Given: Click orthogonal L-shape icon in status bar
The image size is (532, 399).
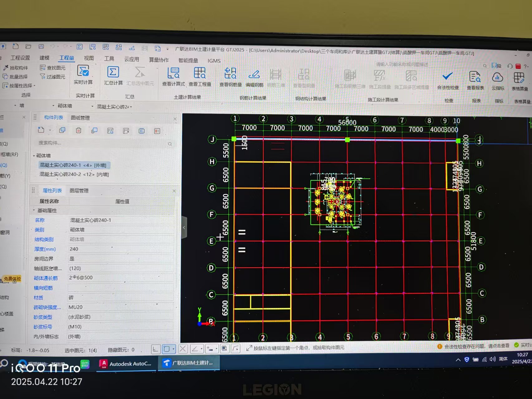Looking at the screenshot, I should point(156,349).
